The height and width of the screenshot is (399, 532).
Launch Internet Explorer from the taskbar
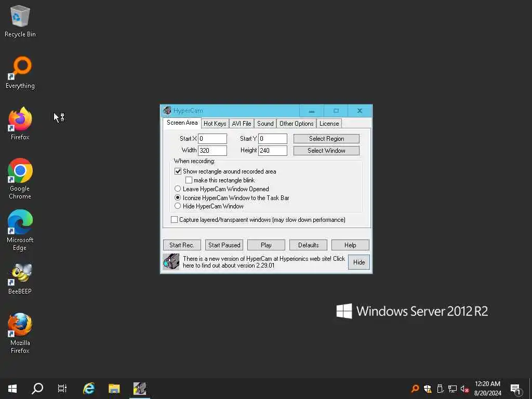(89, 389)
